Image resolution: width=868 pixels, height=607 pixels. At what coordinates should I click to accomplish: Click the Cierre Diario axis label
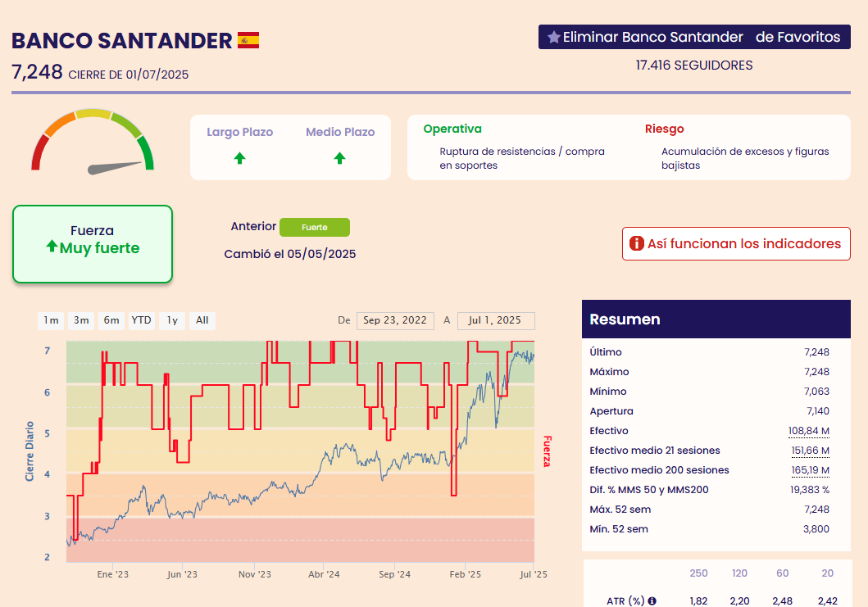pyautogui.click(x=30, y=451)
